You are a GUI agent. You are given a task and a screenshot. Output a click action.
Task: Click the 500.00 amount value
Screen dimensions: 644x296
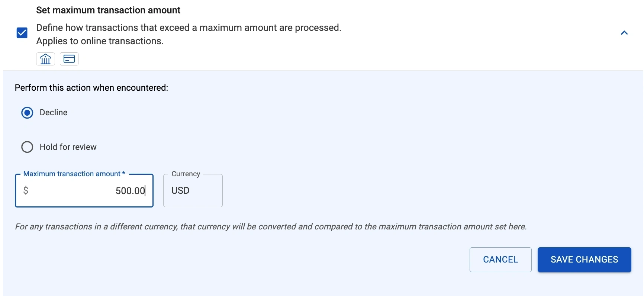(x=130, y=191)
